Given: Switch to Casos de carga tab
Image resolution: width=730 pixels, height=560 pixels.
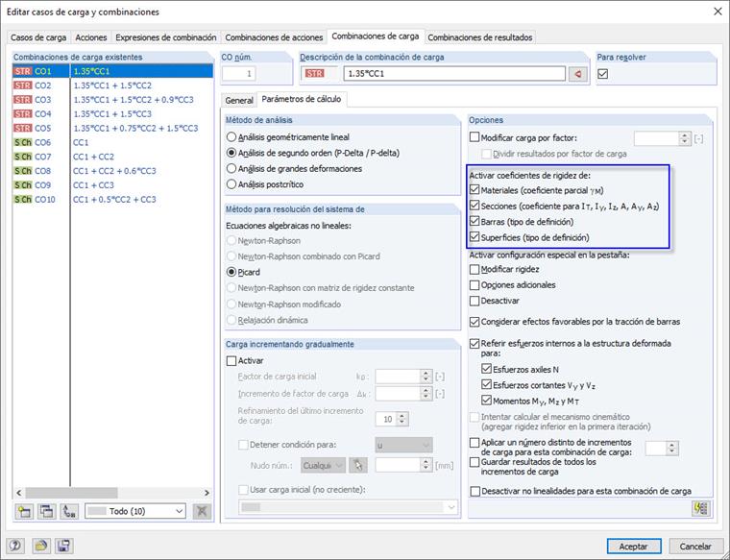Looking at the screenshot, I should click(x=38, y=37).
